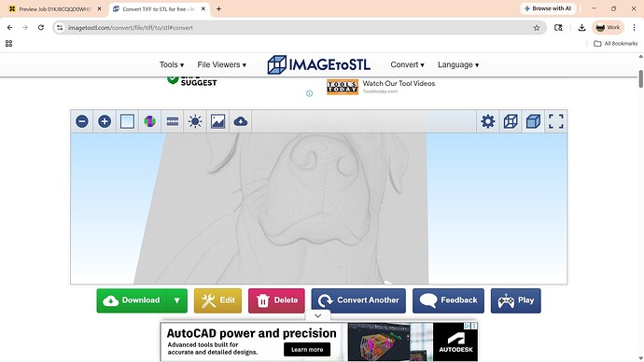Click the Autodesk logo in the ad
The height and width of the screenshot is (362, 644).
455,341
